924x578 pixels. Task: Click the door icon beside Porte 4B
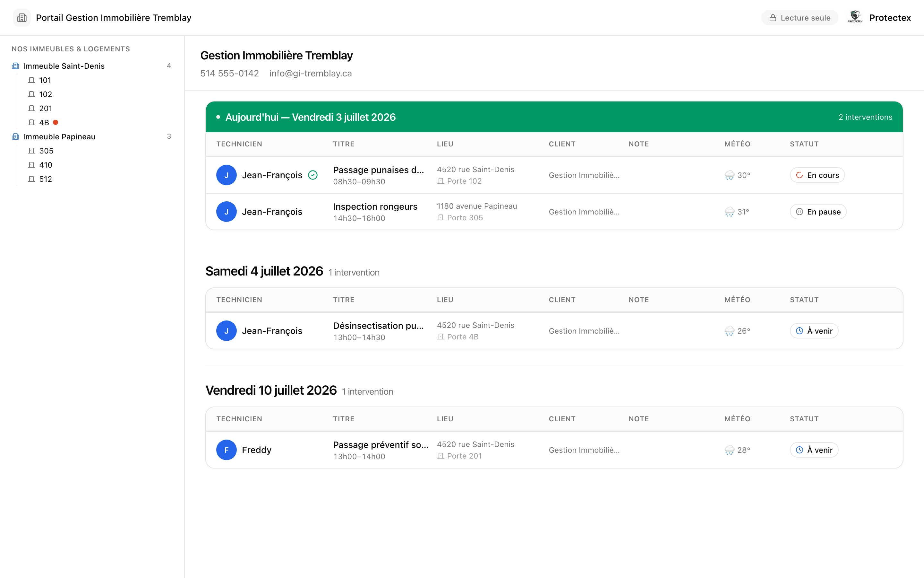coord(441,337)
